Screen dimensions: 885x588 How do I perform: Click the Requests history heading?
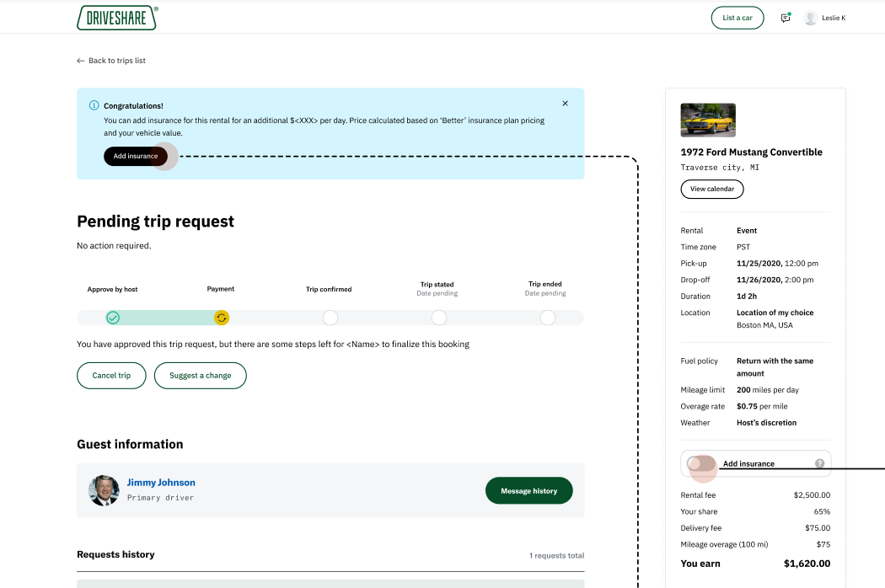click(x=115, y=554)
